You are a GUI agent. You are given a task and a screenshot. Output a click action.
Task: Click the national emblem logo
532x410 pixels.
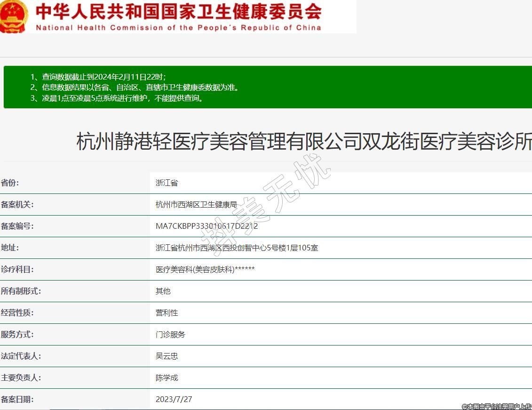tap(14, 16)
